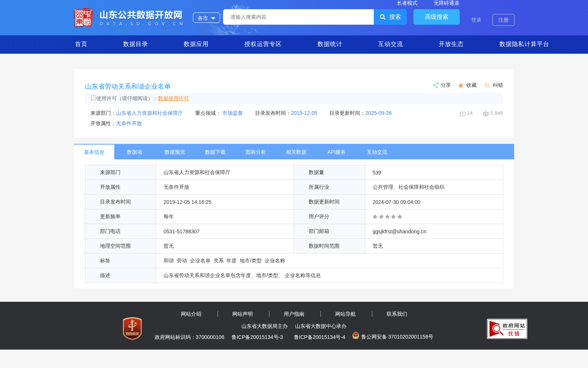Image resolution: width=588 pixels, height=368 pixels.
Task: Click the license bookmark icon before 使用许可
Action: (93, 98)
